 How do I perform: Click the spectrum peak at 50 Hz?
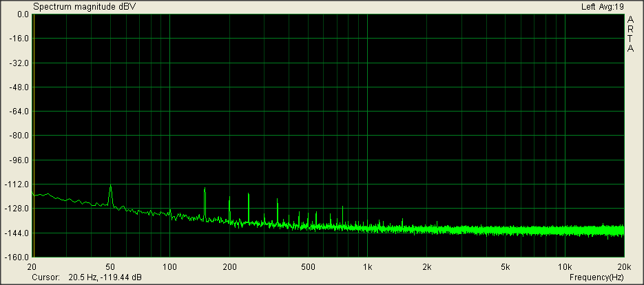pyautogui.click(x=110, y=196)
